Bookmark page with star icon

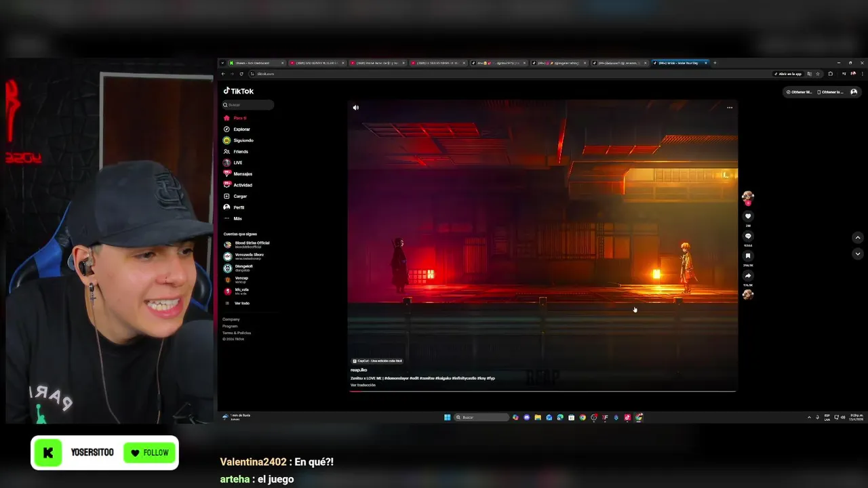(818, 74)
